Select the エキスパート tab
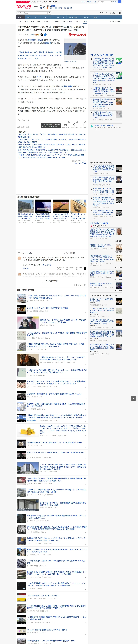138x644 pixels. point(48,17)
